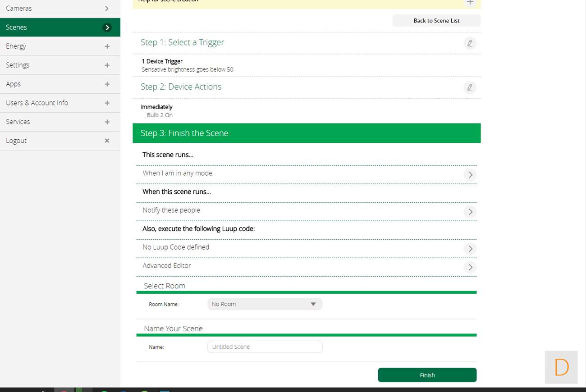Click the pencil edit icon for Step 2
Screen dimensions: 586x392
coord(470,87)
